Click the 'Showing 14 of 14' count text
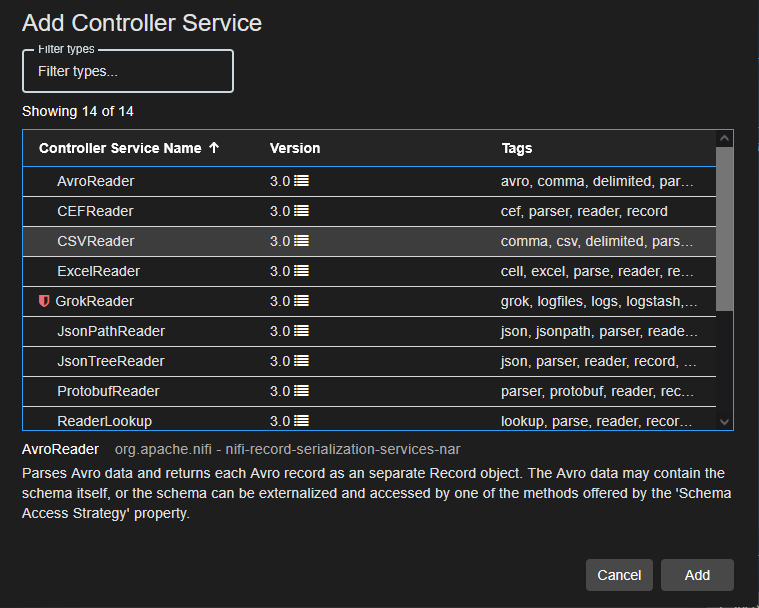The height and width of the screenshot is (608, 759). click(77, 111)
